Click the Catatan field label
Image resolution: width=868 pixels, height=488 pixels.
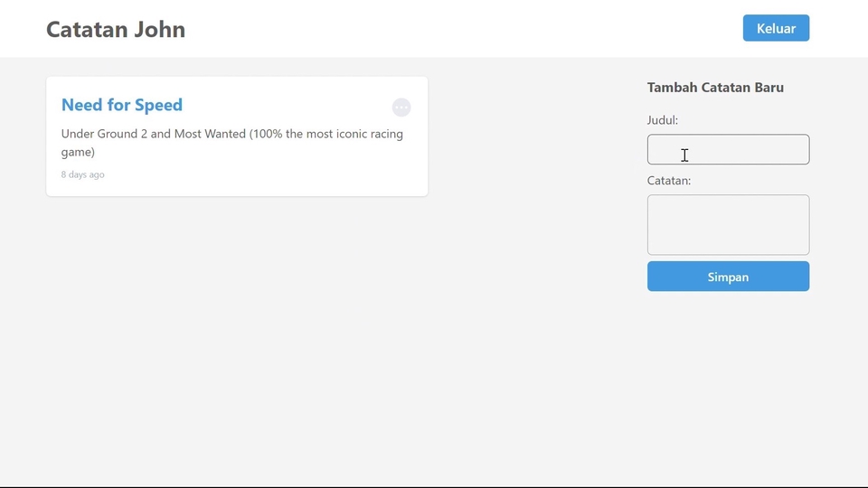(x=669, y=181)
